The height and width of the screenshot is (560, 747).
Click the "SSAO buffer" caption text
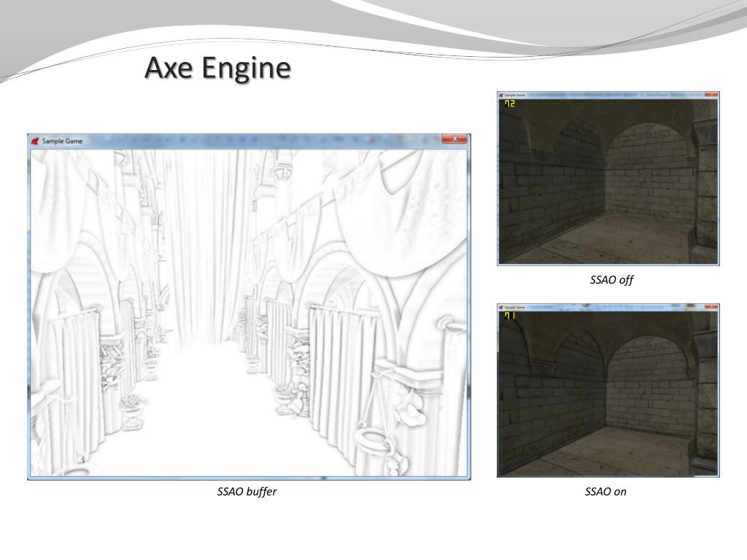click(x=247, y=491)
